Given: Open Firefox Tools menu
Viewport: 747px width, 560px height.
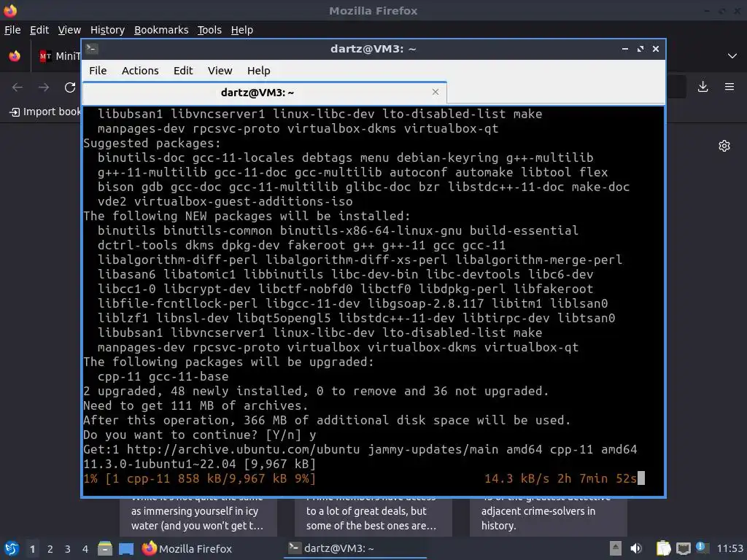Looking at the screenshot, I should coord(209,30).
